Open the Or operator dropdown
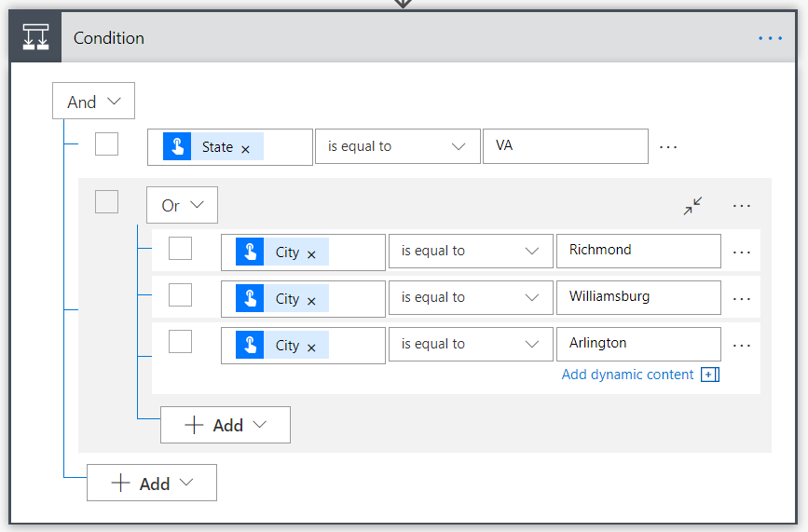Screen dimensions: 808x532 (182, 205)
